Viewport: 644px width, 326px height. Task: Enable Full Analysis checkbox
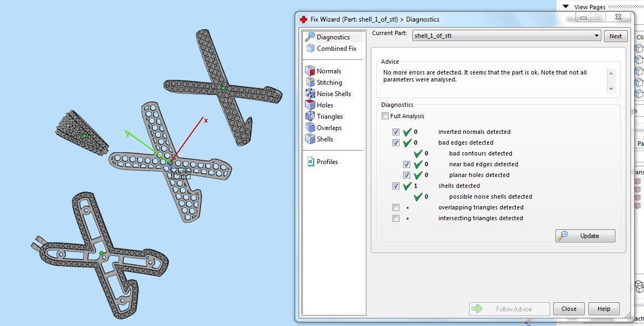click(385, 116)
